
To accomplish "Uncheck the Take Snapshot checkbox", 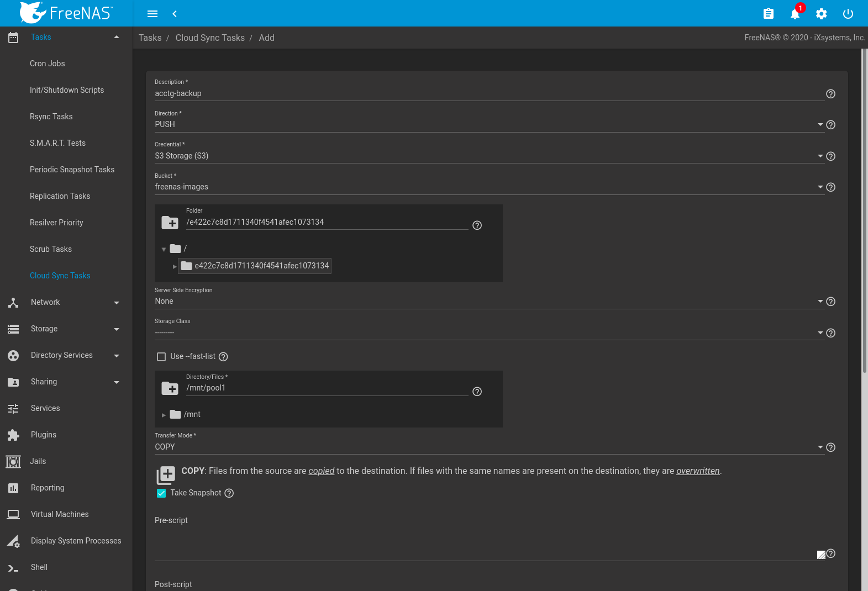I will point(161,493).
